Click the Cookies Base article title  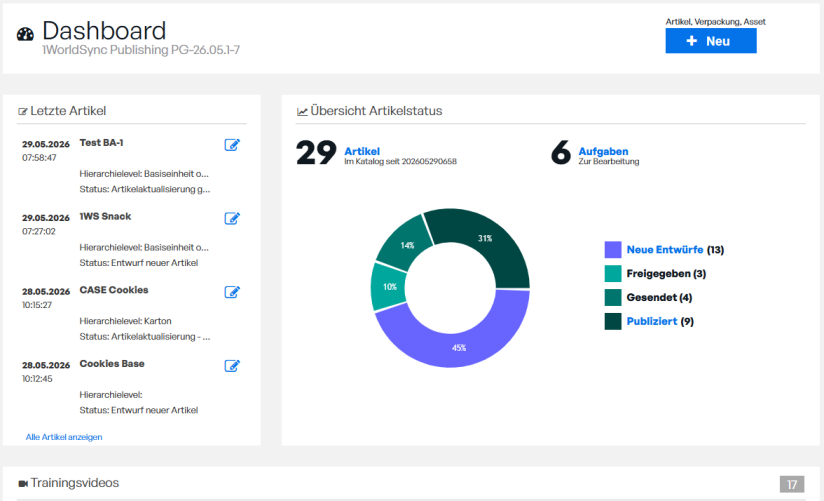[x=112, y=364]
